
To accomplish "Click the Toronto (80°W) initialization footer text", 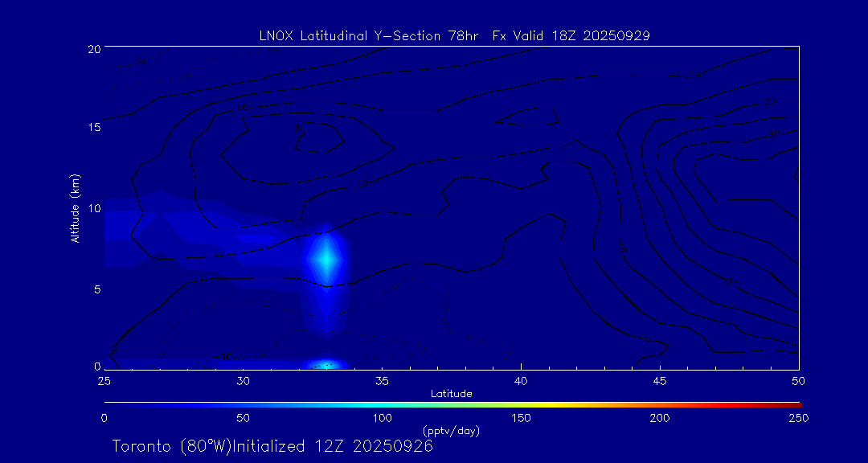I will (272, 446).
